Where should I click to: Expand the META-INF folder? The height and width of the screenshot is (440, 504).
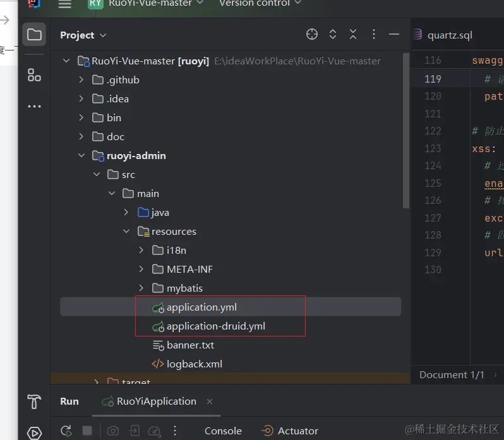141,269
